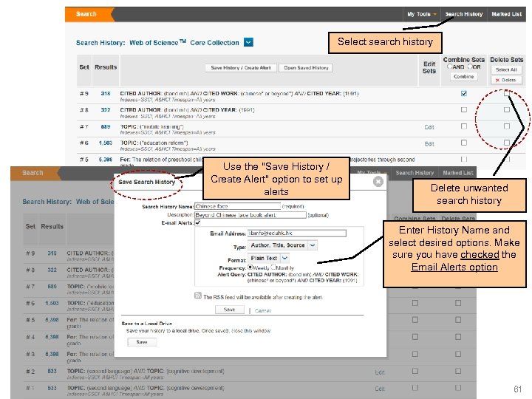Image resolution: width=532 pixels, height=399 pixels.
Task: Open the 318 results link for set #9
Action: (106, 93)
